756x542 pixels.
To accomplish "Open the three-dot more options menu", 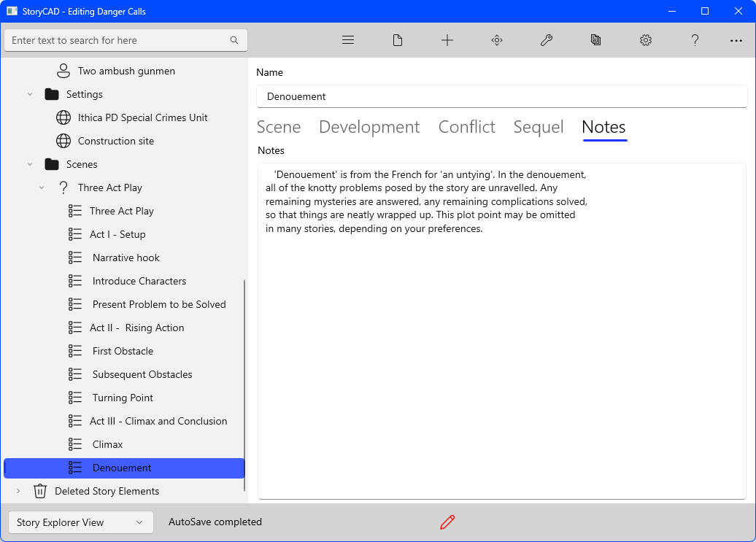I will (736, 40).
